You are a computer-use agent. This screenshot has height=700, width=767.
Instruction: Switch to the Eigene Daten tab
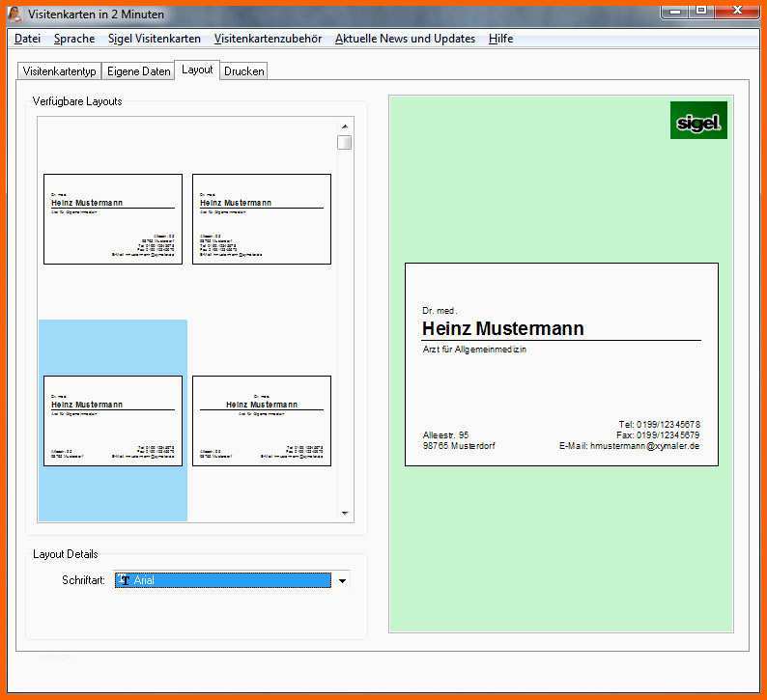pyautogui.click(x=138, y=70)
